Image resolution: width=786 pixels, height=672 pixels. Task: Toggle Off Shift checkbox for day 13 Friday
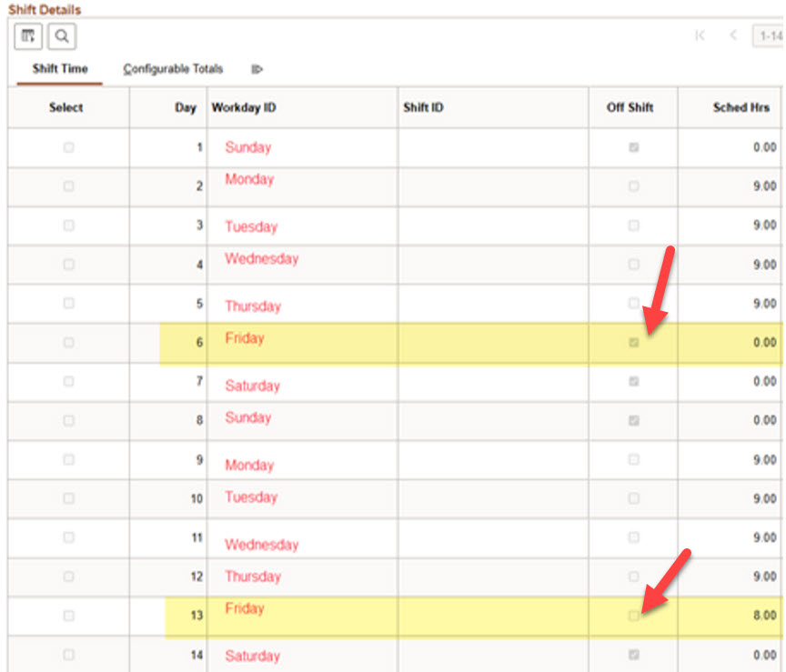coord(633,616)
